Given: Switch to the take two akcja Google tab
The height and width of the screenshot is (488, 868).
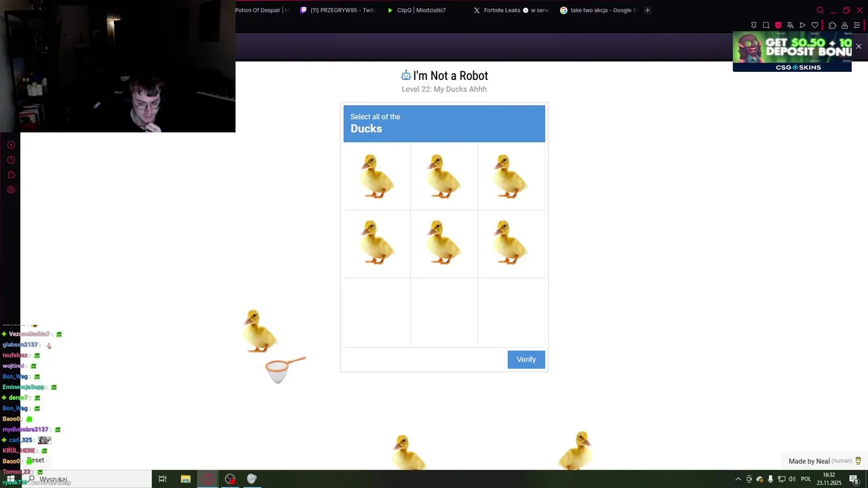Looking at the screenshot, I should [598, 10].
